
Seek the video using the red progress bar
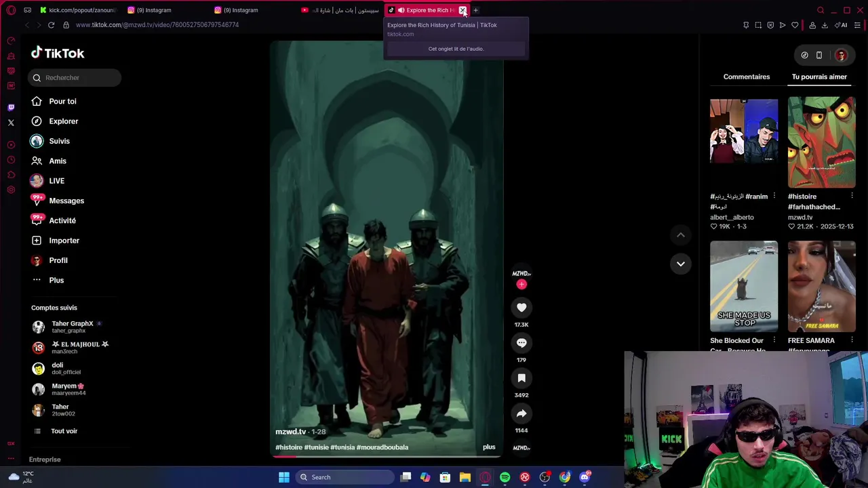(387, 456)
